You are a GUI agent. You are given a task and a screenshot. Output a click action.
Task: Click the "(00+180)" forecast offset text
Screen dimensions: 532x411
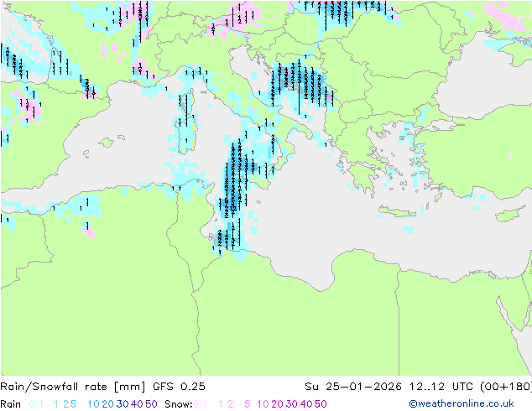(506, 387)
